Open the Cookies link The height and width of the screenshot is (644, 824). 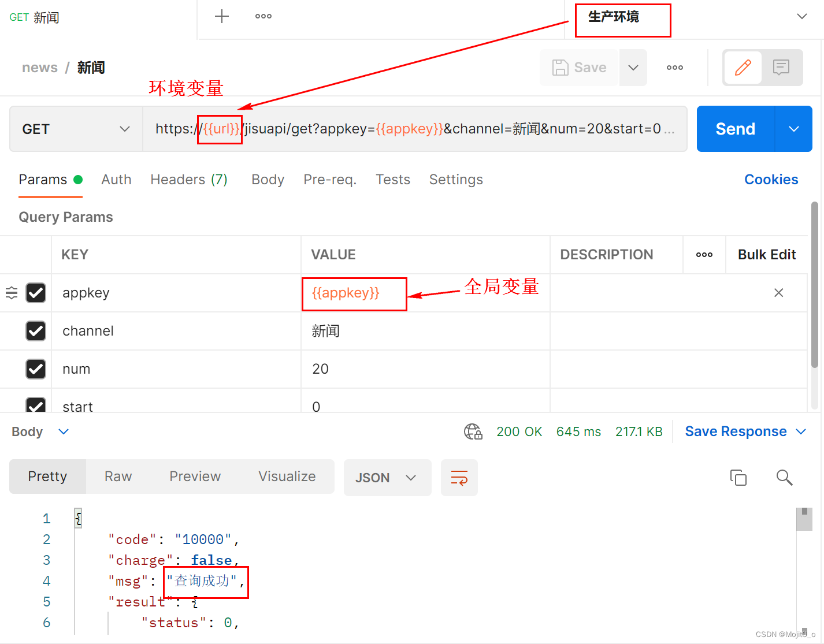click(771, 180)
